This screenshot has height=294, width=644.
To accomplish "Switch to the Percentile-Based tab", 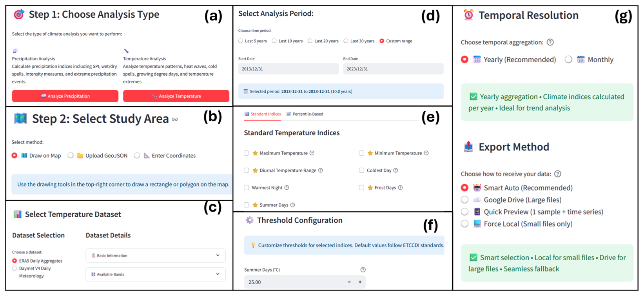I will [305, 114].
